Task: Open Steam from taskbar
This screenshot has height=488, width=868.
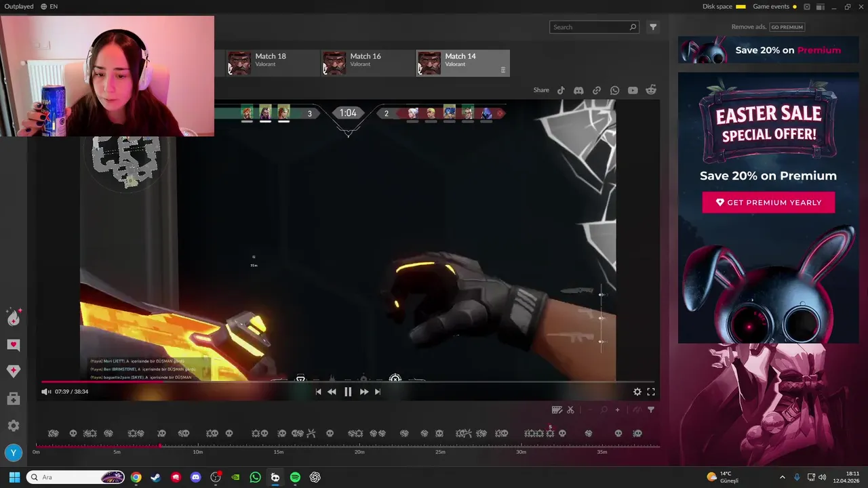Action: pos(156,477)
